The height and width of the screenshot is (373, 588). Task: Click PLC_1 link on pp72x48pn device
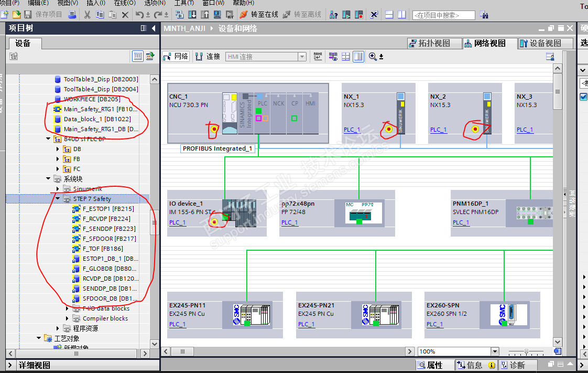pyautogui.click(x=289, y=222)
